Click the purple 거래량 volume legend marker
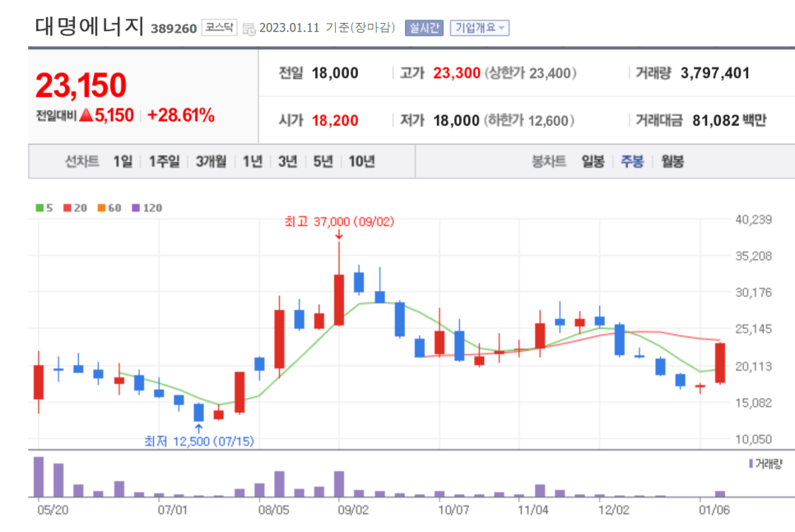 [x=751, y=464]
